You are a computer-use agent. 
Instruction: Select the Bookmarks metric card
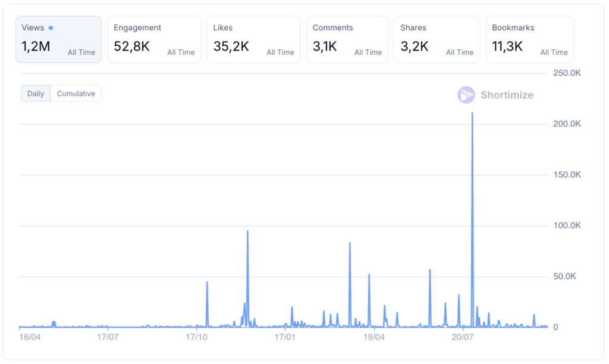pyautogui.click(x=529, y=39)
